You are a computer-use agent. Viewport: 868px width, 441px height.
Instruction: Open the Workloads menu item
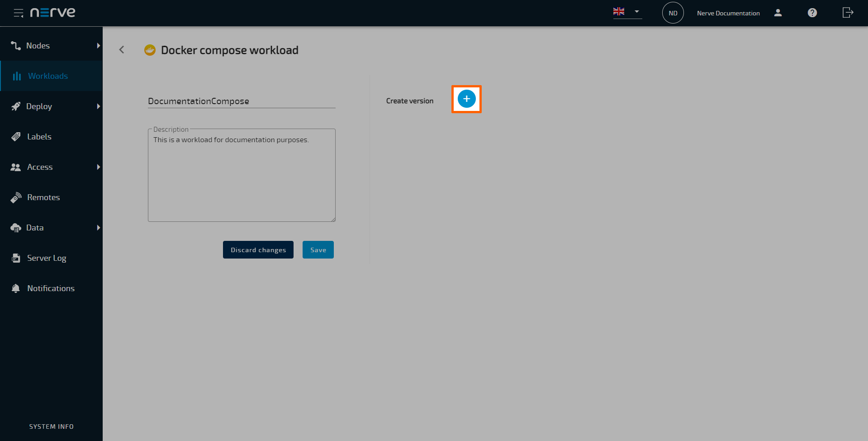point(48,76)
